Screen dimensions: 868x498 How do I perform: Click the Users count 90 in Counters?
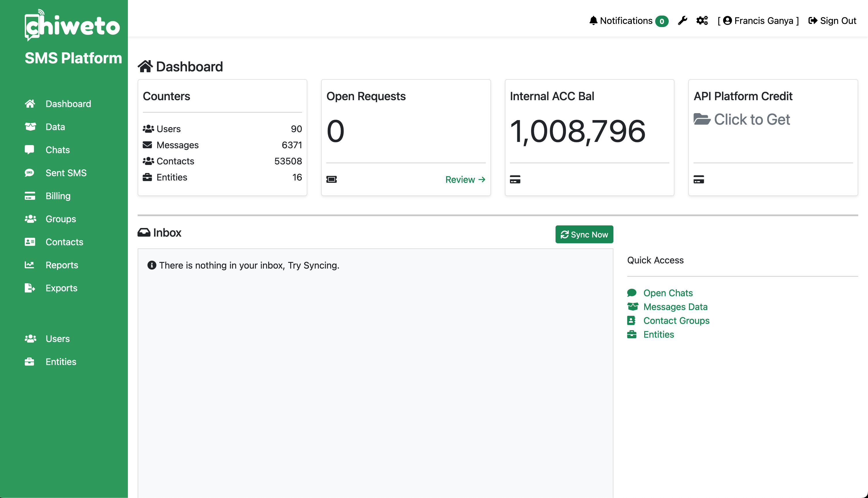pyautogui.click(x=296, y=129)
